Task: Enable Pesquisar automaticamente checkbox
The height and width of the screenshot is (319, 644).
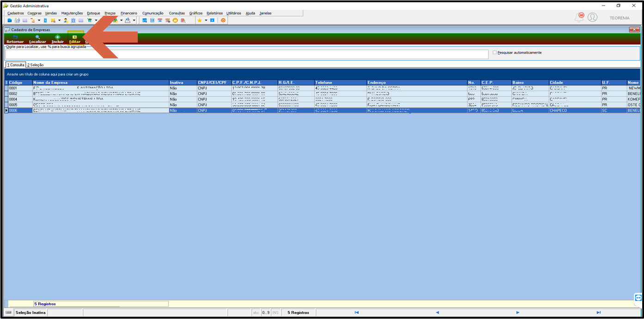Action: pos(495,52)
